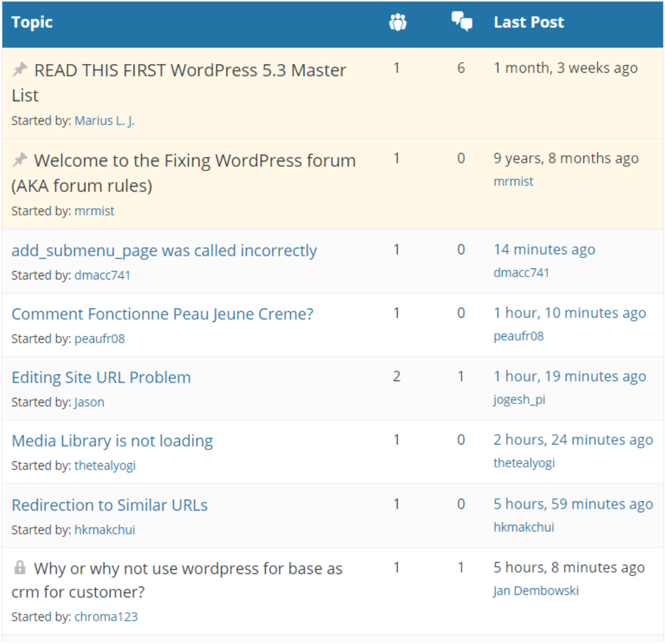
Task: Visit Jan Dembowski last poster profile
Action: (x=535, y=590)
